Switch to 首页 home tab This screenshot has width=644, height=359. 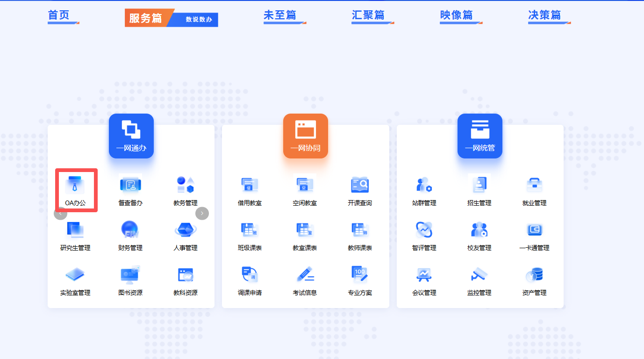click(x=59, y=15)
